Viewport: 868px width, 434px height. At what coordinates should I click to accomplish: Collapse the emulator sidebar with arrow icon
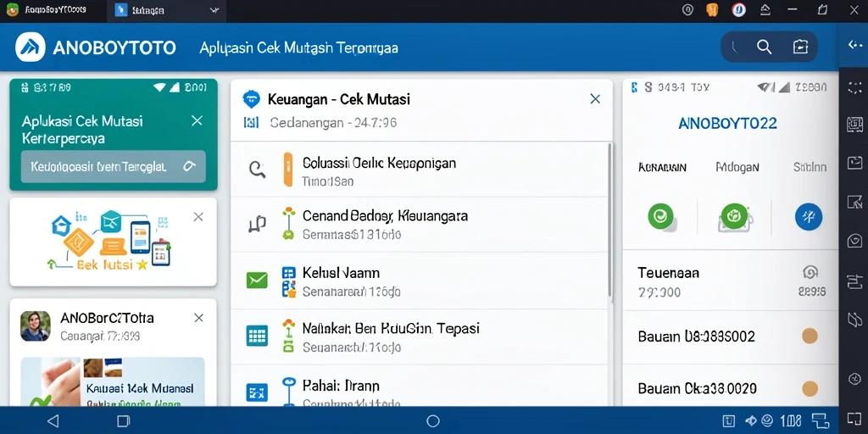pyautogui.click(x=854, y=45)
